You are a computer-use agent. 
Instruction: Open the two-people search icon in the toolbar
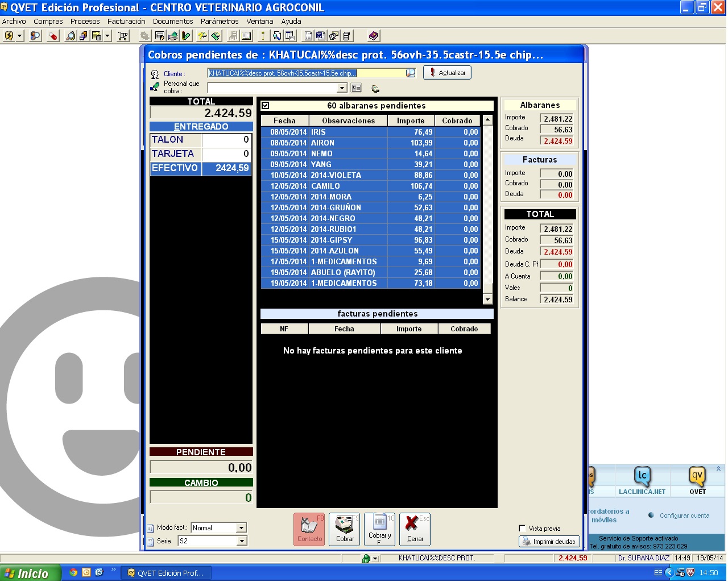[x=35, y=36]
